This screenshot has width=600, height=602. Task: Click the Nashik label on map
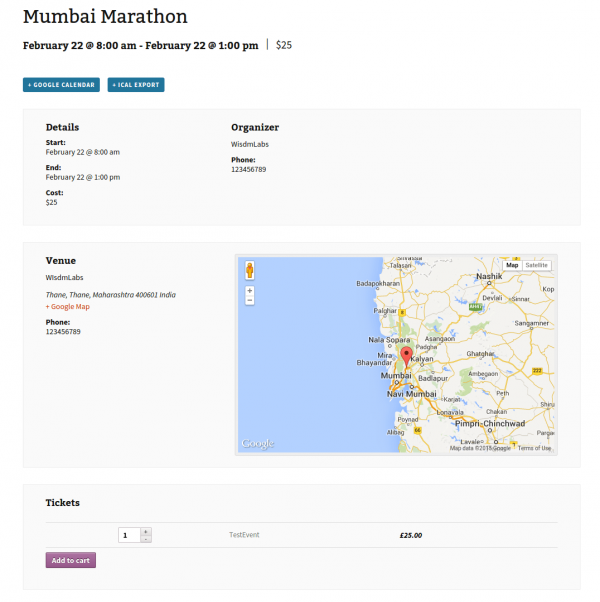[x=489, y=276]
